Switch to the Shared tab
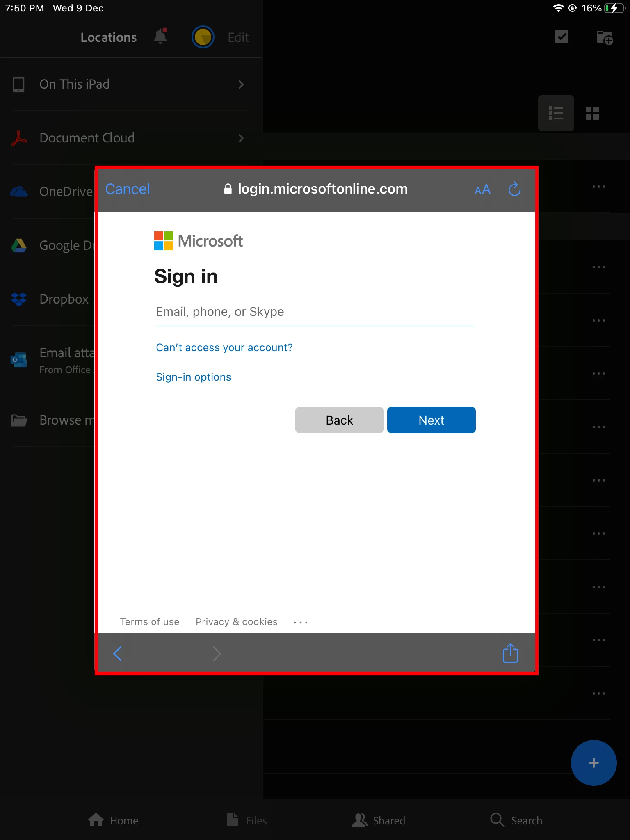The height and width of the screenshot is (840, 630). (x=379, y=820)
